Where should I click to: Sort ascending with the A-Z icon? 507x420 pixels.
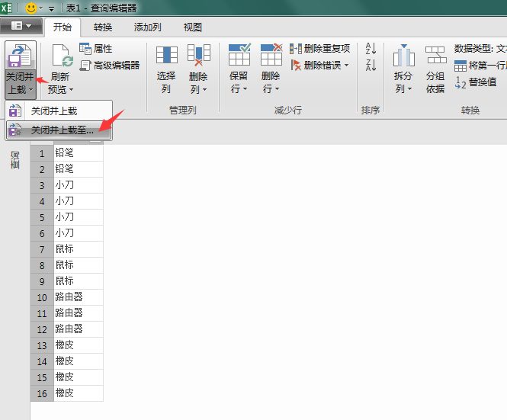(x=371, y=49)
